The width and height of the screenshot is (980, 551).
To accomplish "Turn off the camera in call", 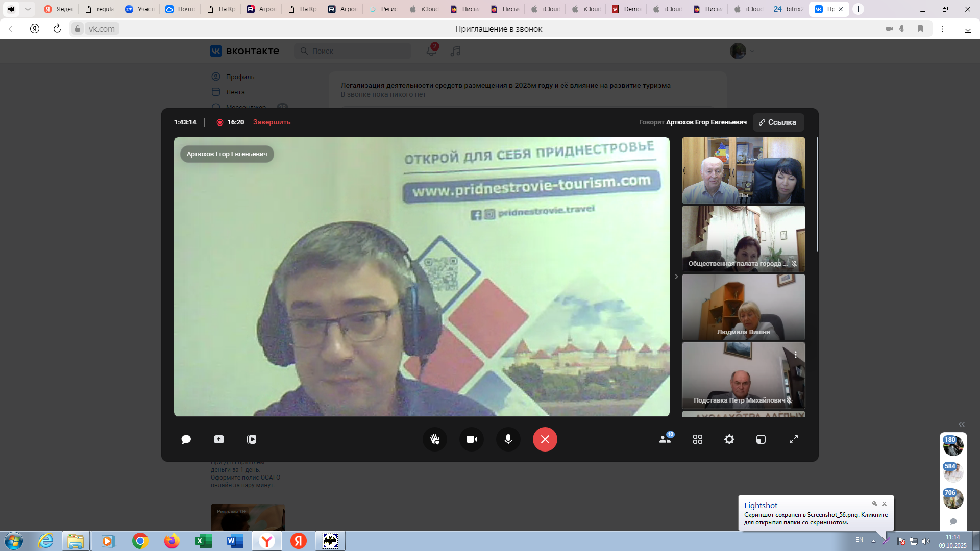I will pos(472,439).
